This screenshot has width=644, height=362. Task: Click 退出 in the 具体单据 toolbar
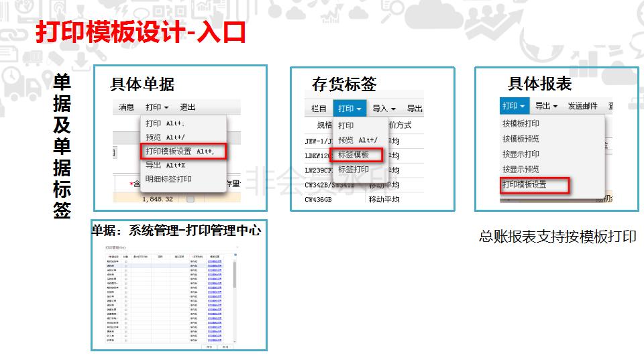pyautogui.click(x=188, y=107)
